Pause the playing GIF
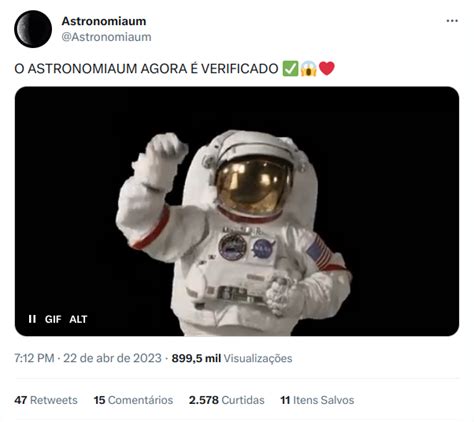 pyautogui.click(x=32, y=319)
